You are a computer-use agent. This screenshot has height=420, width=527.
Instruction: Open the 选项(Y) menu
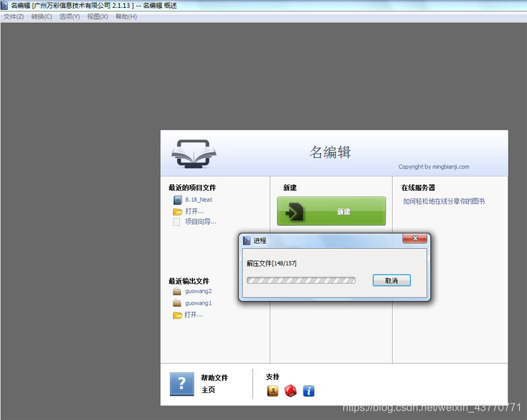(69, 16)
